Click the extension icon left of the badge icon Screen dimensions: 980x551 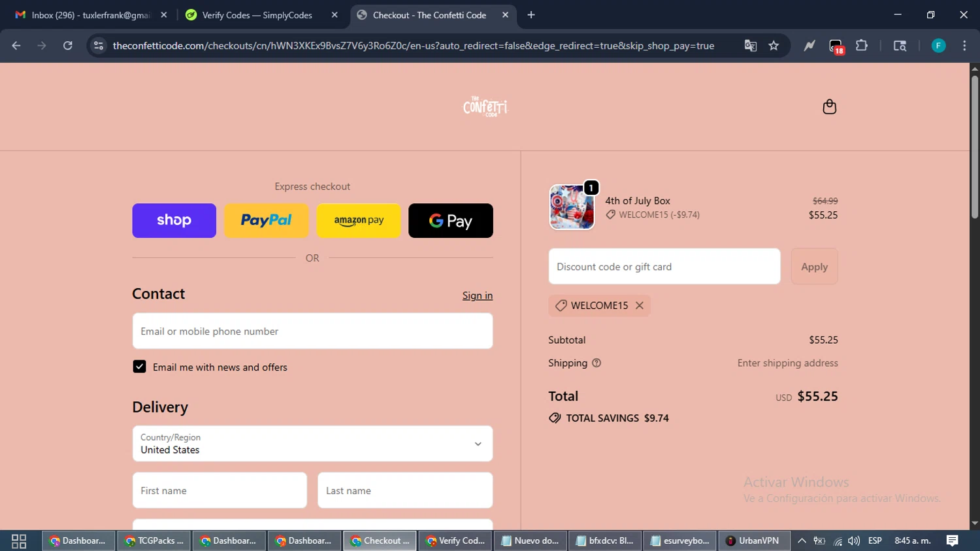point(809,46)
